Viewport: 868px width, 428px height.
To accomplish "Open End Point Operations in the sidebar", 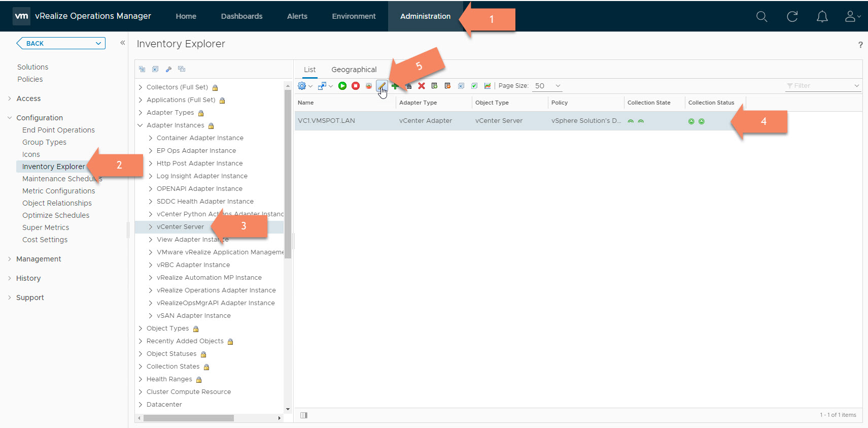I will pyautogui.click(x=58, y=130).
